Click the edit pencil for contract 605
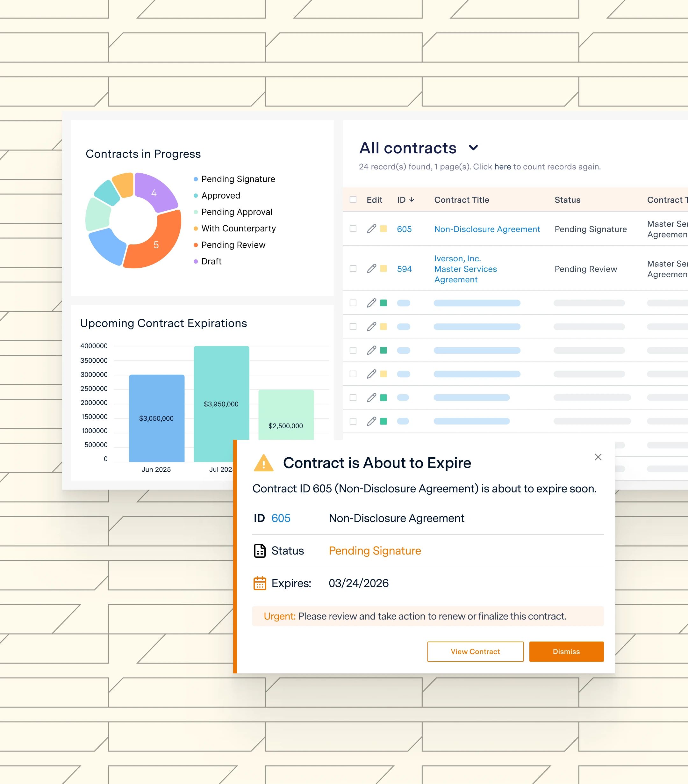 (371, 229)
